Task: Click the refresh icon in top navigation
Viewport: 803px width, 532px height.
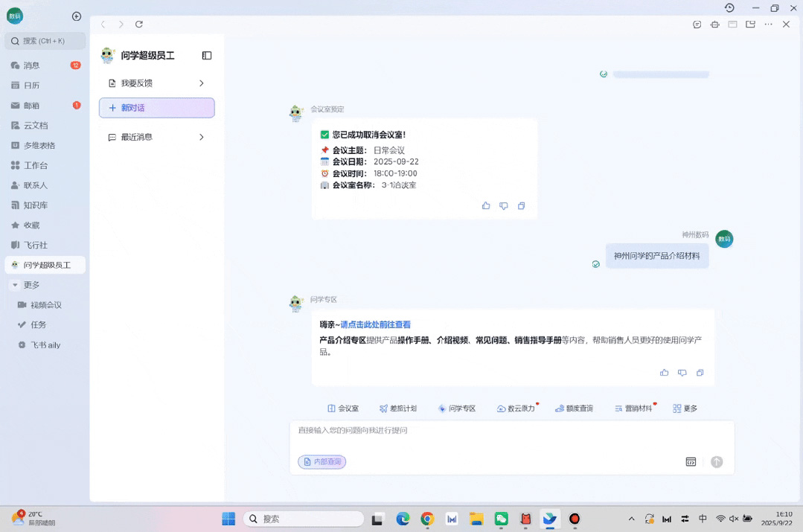Action: (x=139, y=25)
